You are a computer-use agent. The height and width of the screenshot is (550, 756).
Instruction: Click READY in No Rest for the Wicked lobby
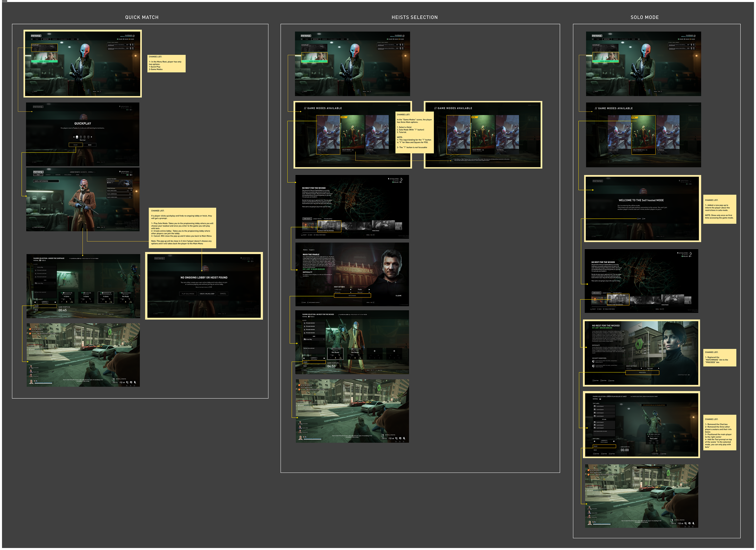pos(314,362)
